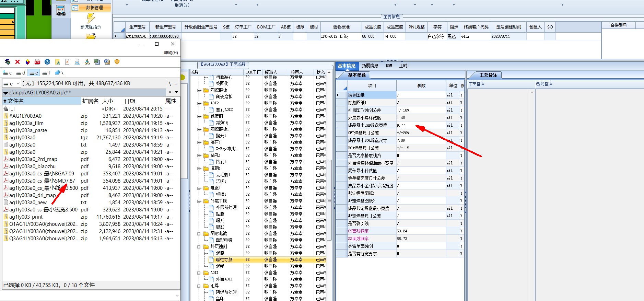Select drive f button
This screenshot has height=301, width=644.
tap(46, 73)
